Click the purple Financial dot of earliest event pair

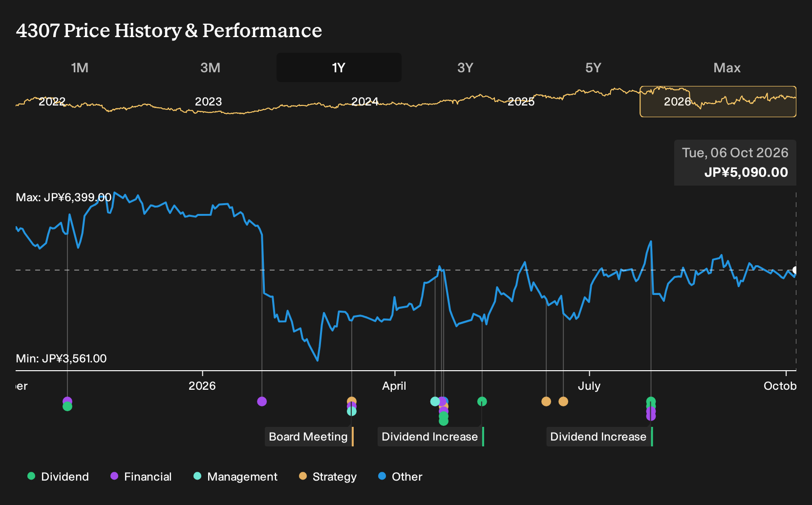pos(67,401)
